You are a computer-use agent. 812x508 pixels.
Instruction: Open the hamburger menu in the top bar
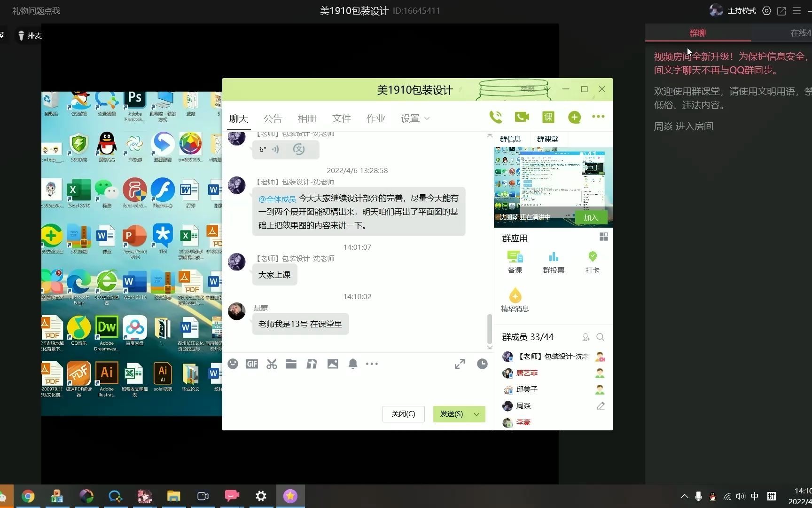796,11
